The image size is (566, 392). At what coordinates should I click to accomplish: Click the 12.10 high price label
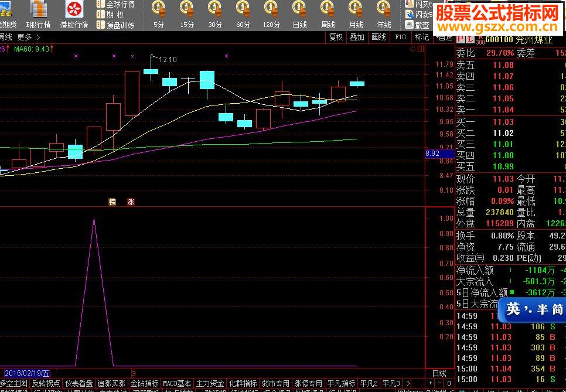coord(168,60)
